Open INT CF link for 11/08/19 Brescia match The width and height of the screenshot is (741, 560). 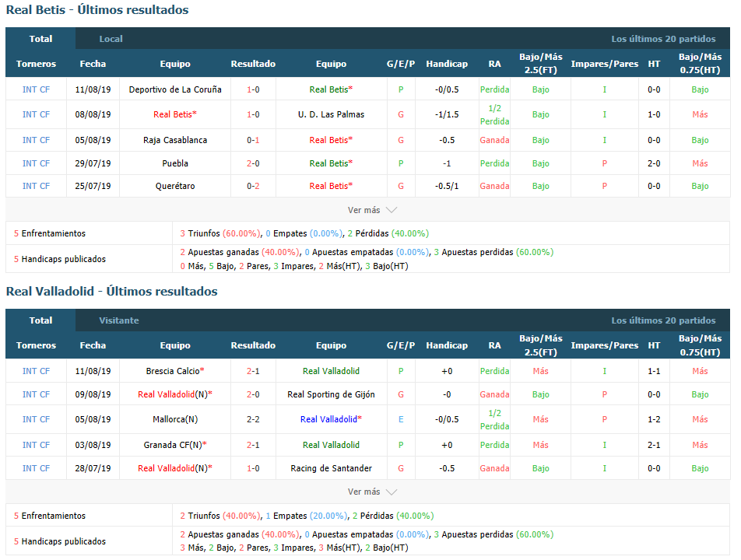point(36,371)
